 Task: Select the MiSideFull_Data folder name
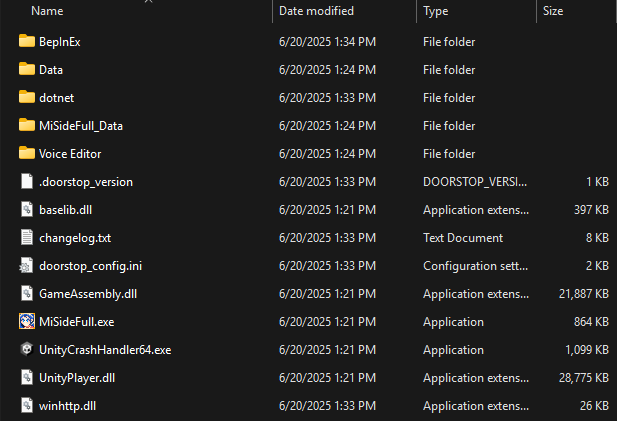coord(81,126)
